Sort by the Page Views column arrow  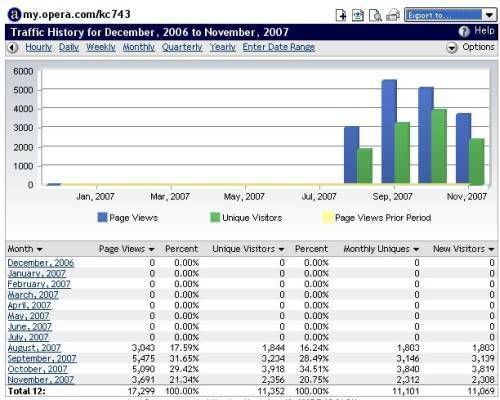pos(152,249)
